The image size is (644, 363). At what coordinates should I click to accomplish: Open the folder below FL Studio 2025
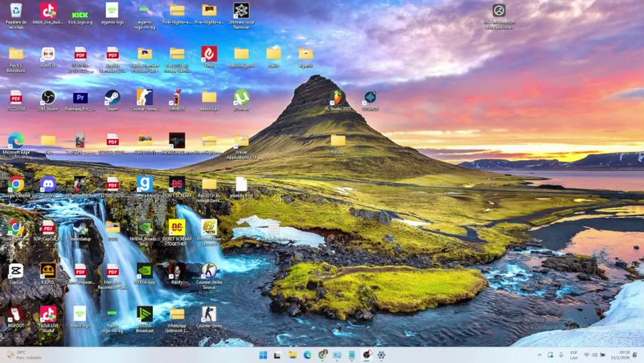tap(338, 143)
